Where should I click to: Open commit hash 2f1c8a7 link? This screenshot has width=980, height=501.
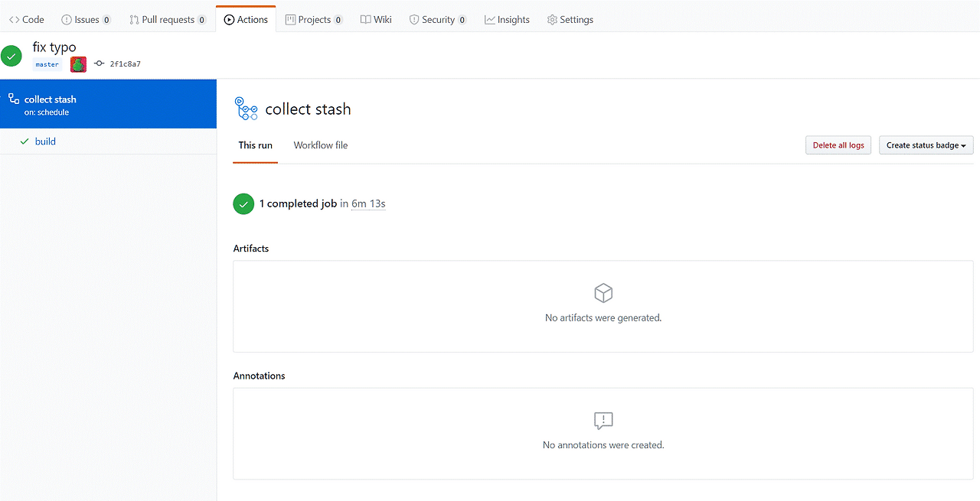point(126,64)
